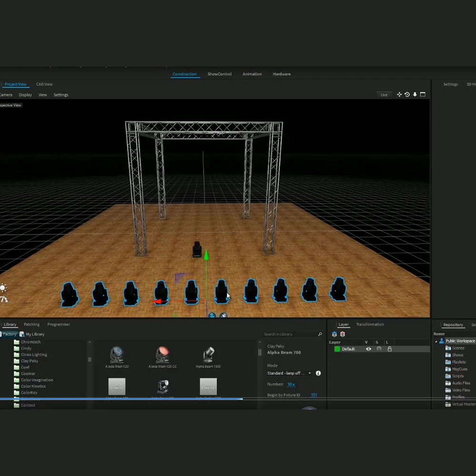Click the Mode info icon
Screen dimensions: 476x476
(318, 373)
